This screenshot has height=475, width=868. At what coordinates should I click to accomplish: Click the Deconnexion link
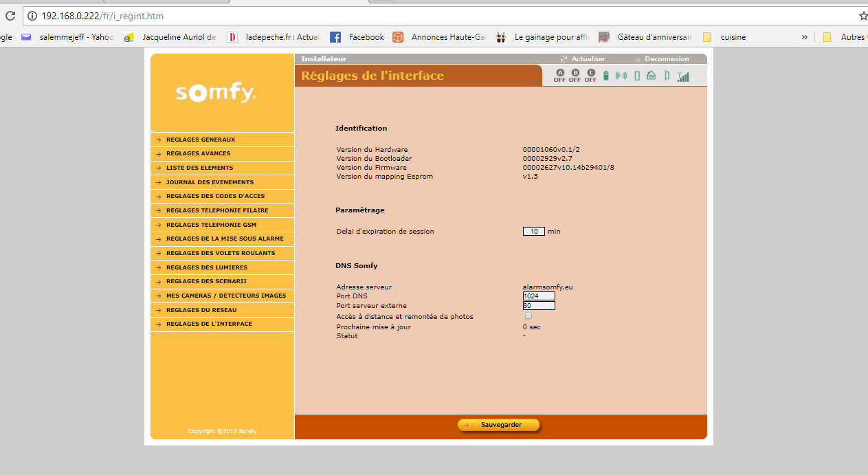(x=667, y=59)
